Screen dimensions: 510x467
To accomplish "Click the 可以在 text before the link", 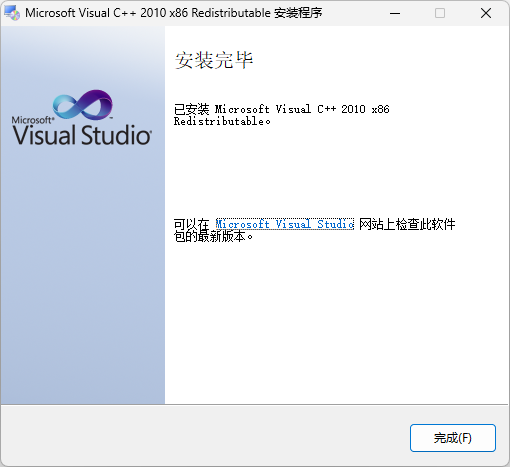I will point(192,224).
